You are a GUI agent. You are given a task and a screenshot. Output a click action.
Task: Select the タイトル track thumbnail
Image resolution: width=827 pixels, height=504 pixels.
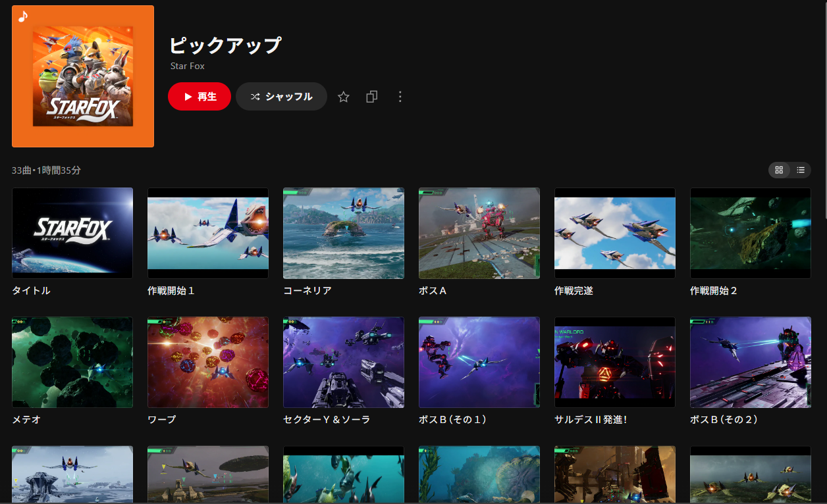(72, 233)
